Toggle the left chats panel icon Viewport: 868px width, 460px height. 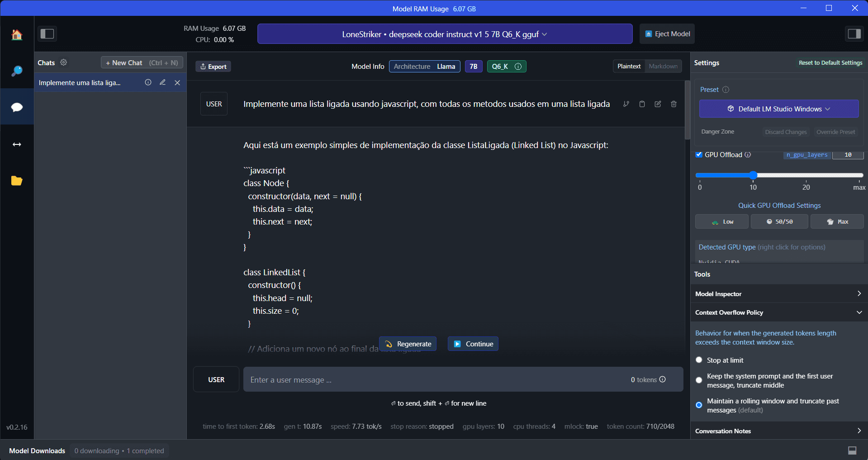[x=47, y=34]
